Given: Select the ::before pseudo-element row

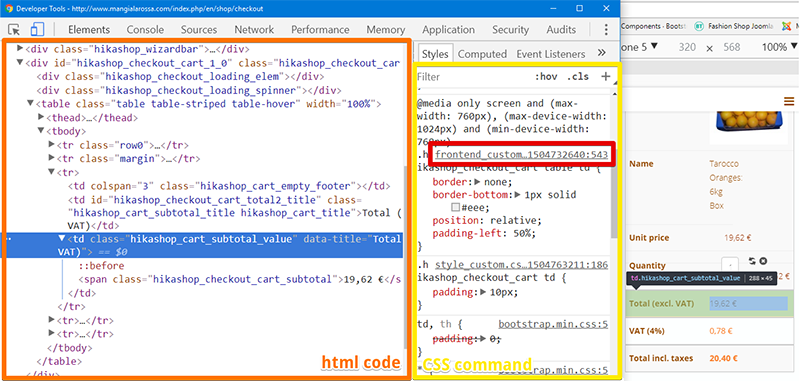Looking at the screenshot, I should pyautogui.click(x=101, y=266).
